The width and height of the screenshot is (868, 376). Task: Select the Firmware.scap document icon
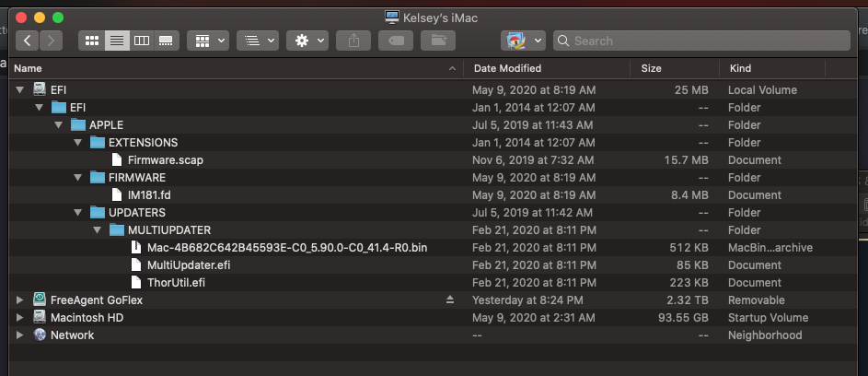point(116,159)
